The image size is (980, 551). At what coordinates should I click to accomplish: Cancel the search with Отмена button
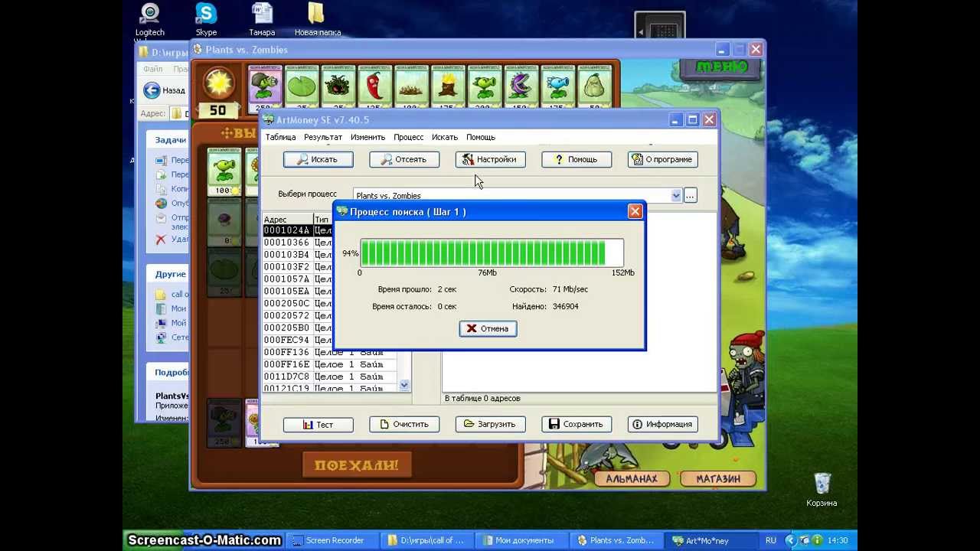pos(488,328)
